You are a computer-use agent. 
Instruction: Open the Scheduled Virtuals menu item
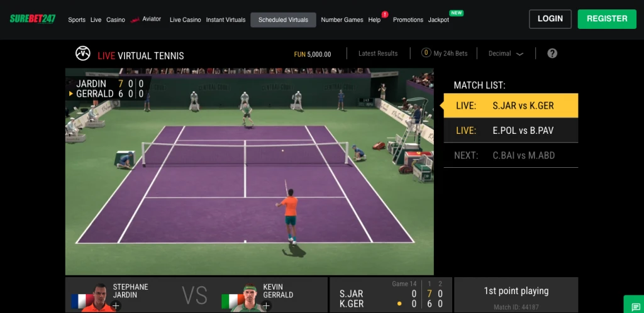pyautogui.click(x=283, y=19)
